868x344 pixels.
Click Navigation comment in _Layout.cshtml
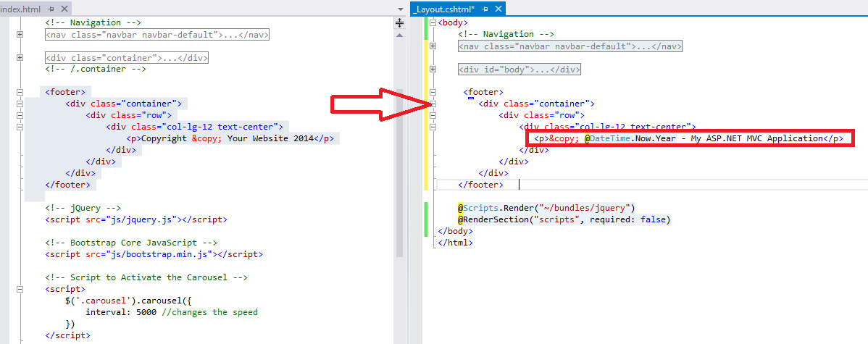click(x=506, y=34)
